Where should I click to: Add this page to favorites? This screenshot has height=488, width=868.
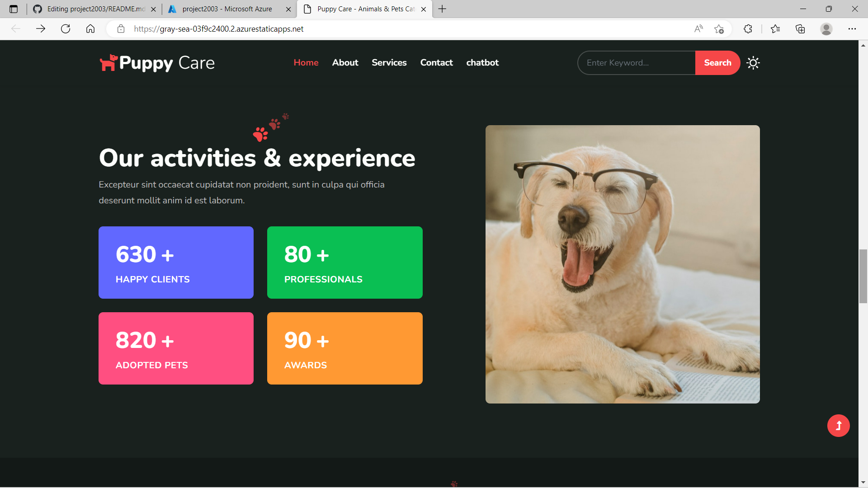(x=719, y=28)
